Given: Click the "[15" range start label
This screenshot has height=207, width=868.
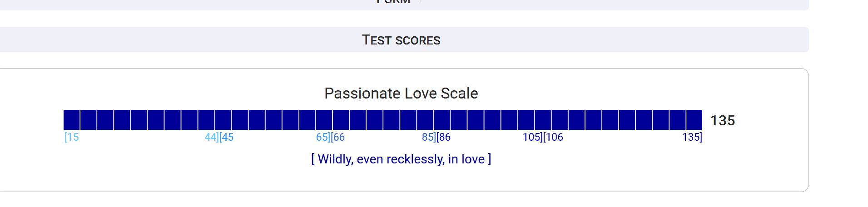Looking at the screenshot, I should (x=72, y=137).
